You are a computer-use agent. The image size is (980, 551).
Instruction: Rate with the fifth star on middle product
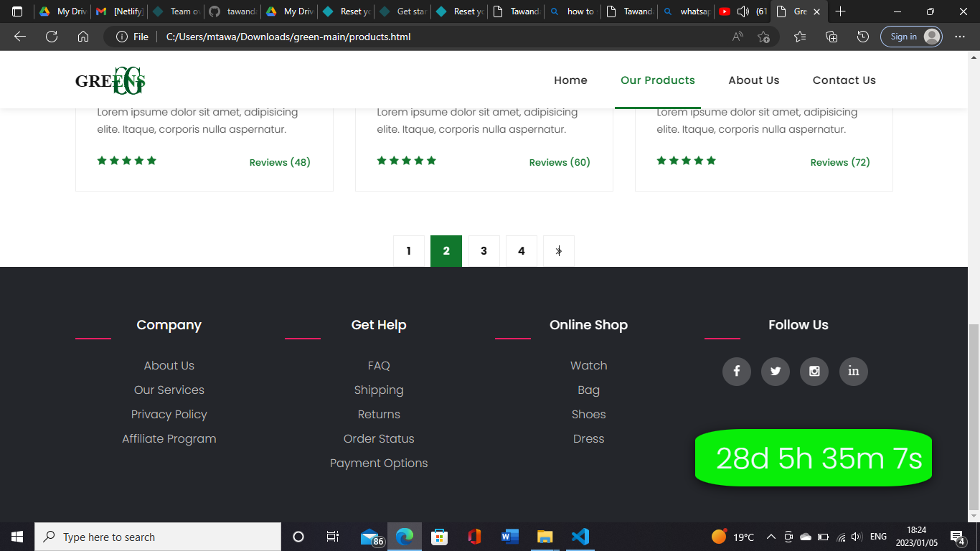(431, 161)
